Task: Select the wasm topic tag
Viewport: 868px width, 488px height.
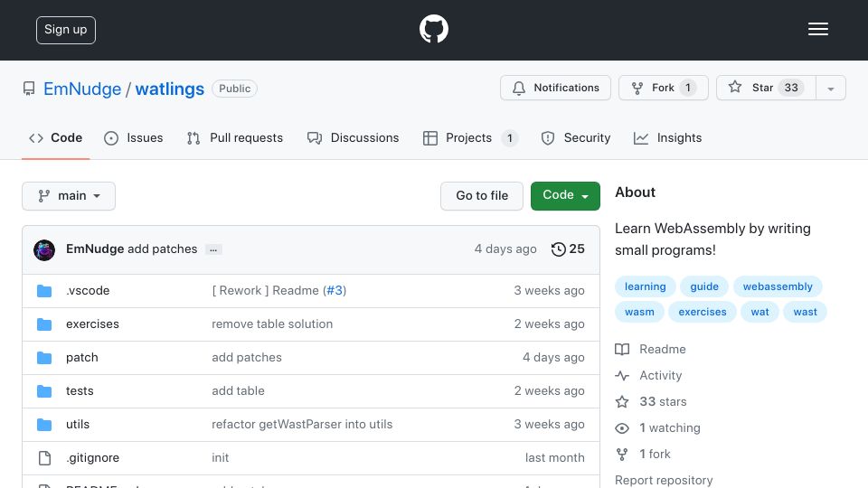Action: tap(639, 312)
